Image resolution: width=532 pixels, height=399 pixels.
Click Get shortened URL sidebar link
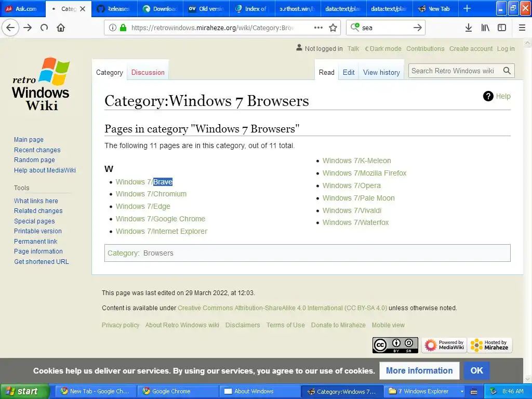pyautogui.click(x=42, y=262)
